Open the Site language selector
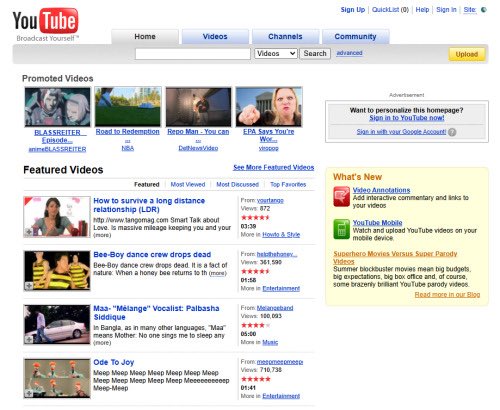The height and width of the screenshot is (410, 500). (x=470, y=10)
